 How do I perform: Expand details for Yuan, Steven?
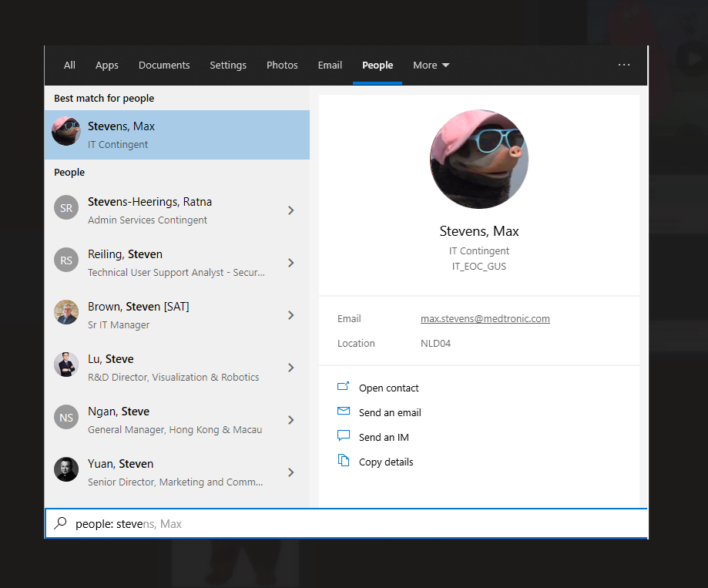[x=290, y=472]
